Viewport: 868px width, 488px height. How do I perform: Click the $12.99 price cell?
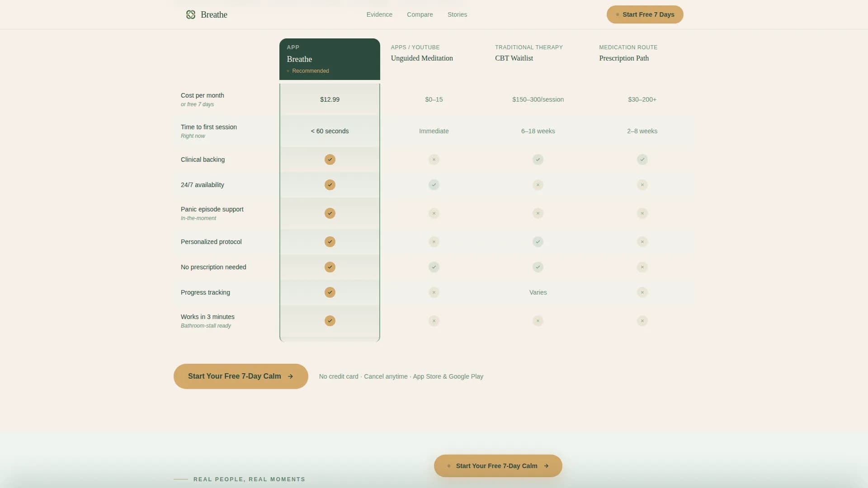(330, 99)
